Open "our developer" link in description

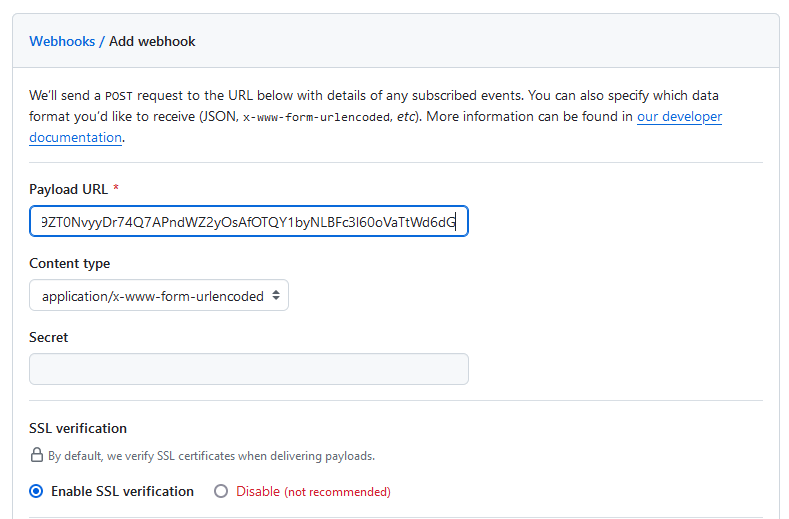679,116
